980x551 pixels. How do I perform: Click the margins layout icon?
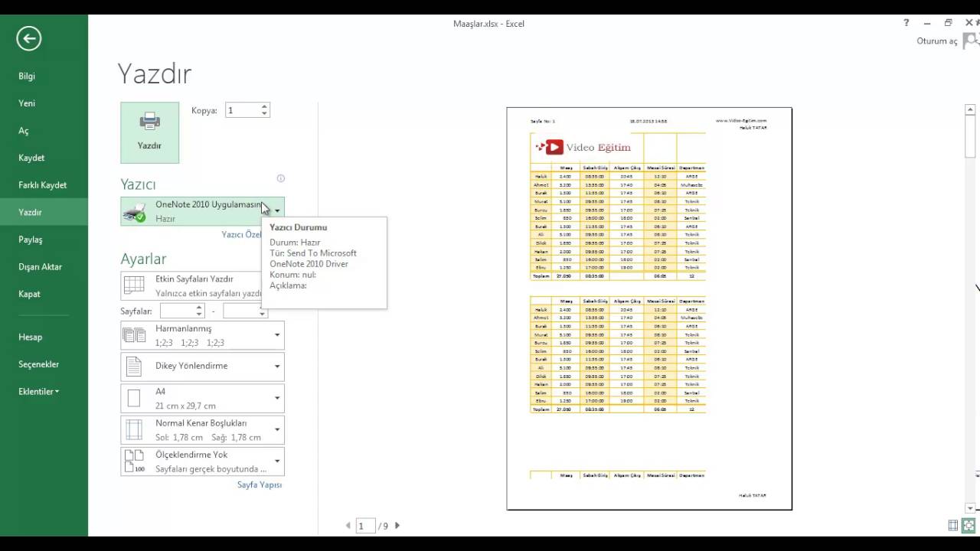(134, 430)
